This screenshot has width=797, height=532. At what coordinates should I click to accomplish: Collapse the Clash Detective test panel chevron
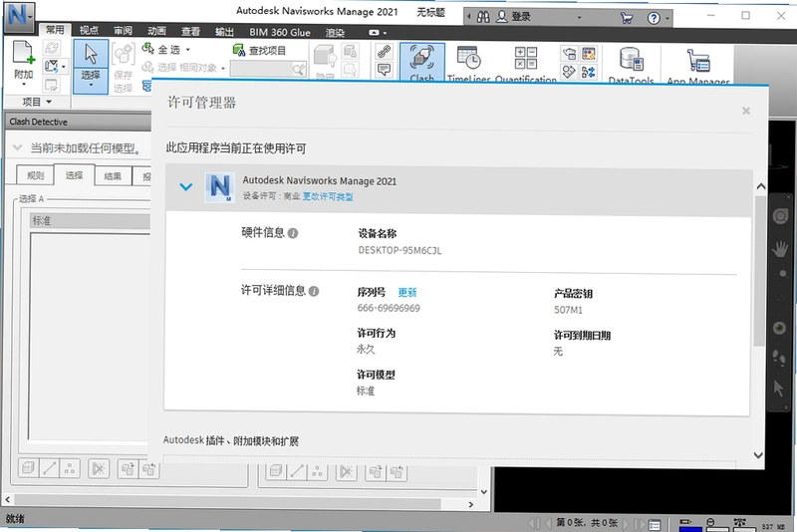pos(17,147)
